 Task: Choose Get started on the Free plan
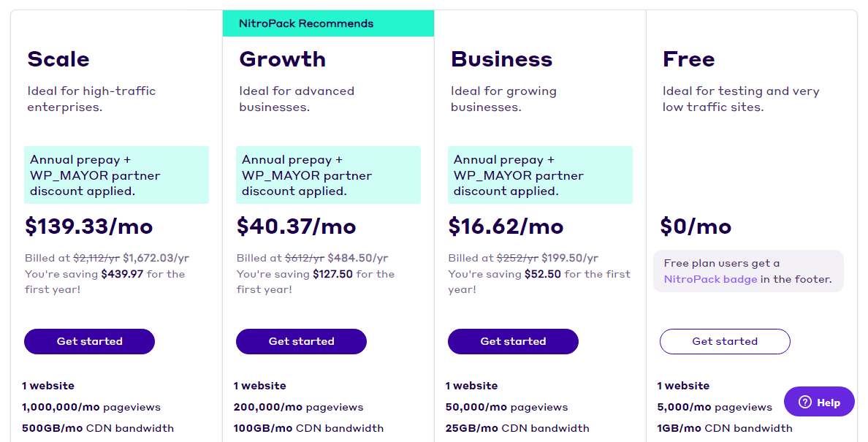pyautogui.click(x=725, y=341)
